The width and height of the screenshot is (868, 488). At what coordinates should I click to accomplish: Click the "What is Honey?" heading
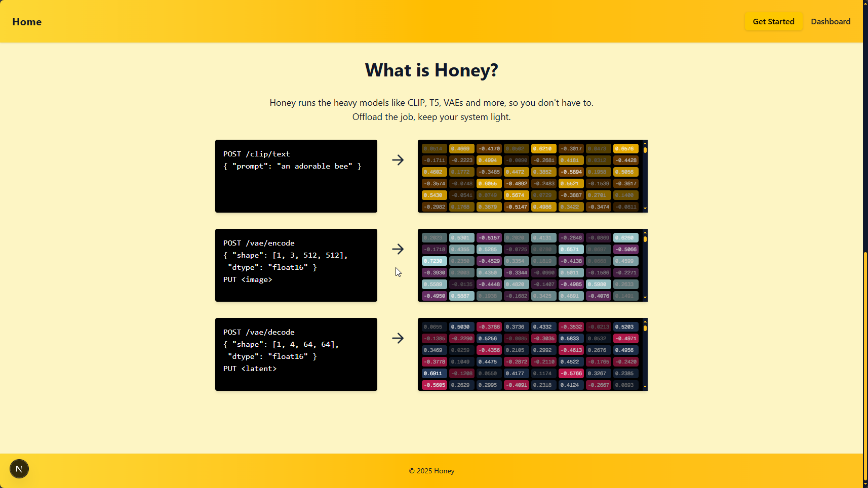tap(431, 70)
